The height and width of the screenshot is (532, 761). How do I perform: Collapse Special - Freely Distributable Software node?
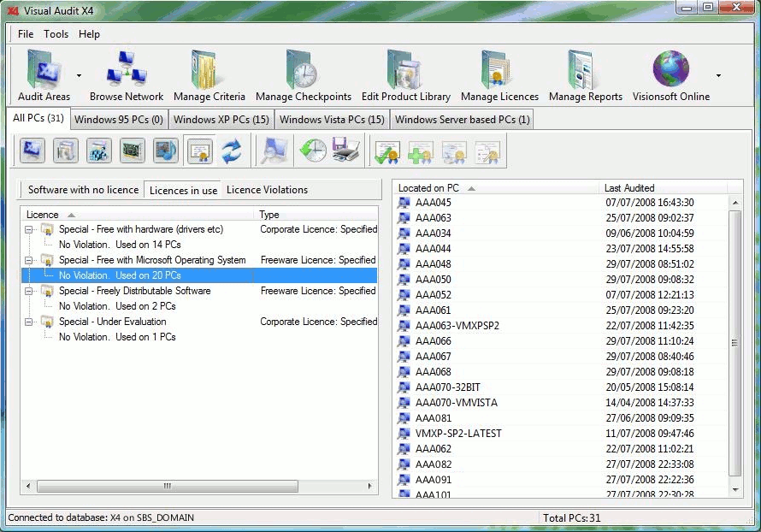28,292
